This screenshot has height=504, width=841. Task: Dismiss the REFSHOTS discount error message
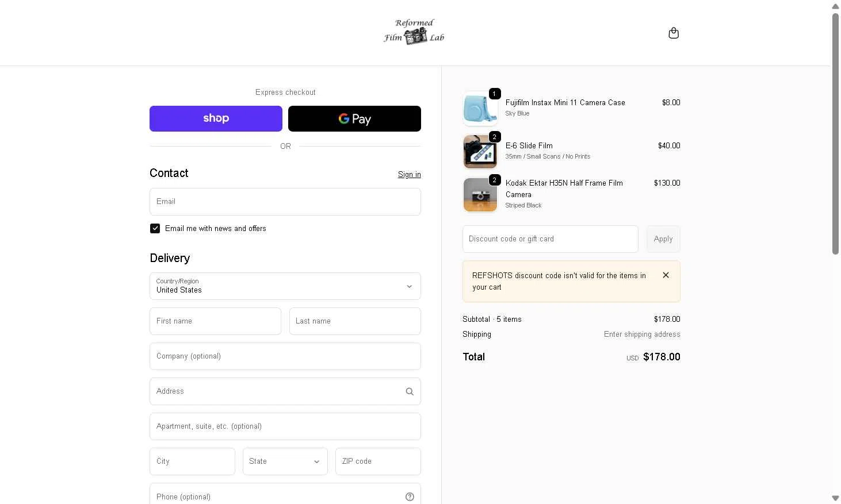tap(666, 275)
